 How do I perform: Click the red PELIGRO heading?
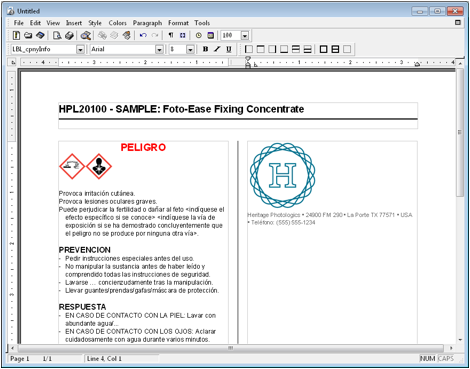pos(143,147)
